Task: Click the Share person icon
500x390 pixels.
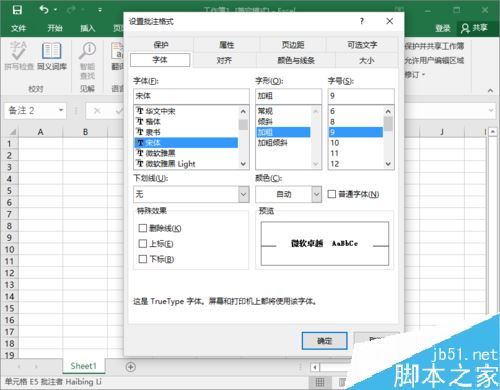Action: (x=465, y=28)
